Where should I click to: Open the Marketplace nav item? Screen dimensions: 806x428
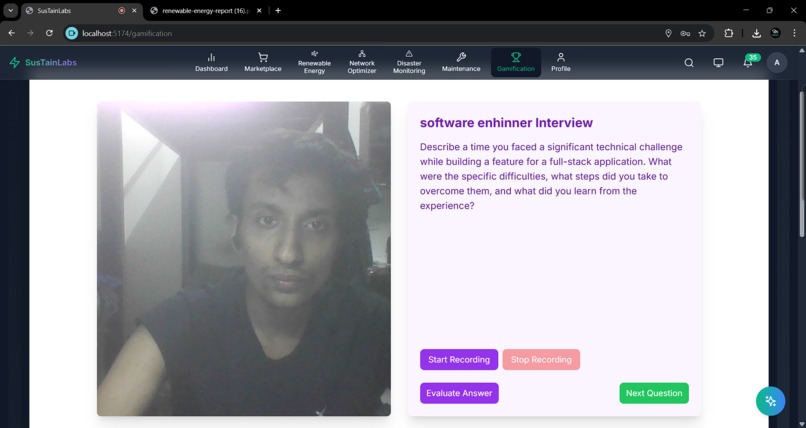(x=263, y=63)
